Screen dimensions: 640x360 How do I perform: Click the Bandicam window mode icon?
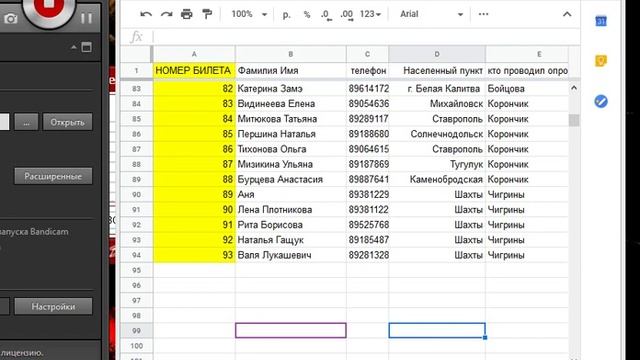tap(87, 47)
